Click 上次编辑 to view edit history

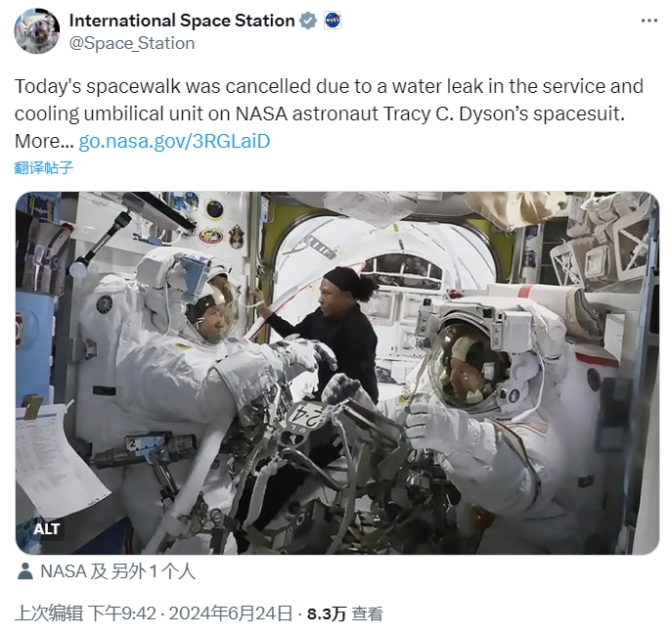[49, 614]
